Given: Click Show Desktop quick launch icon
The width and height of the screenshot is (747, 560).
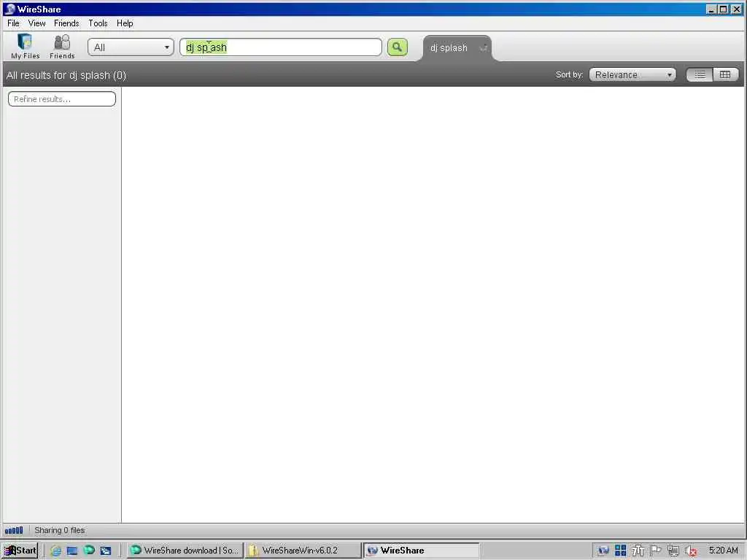Looking at the screenshot, I should coord(72,551).
